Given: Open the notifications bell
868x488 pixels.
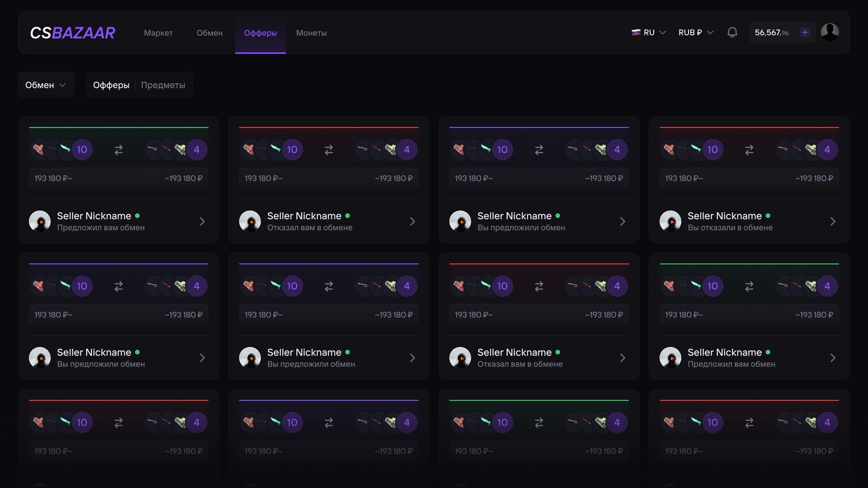Looking at the screenshot, I should [732, 33].
